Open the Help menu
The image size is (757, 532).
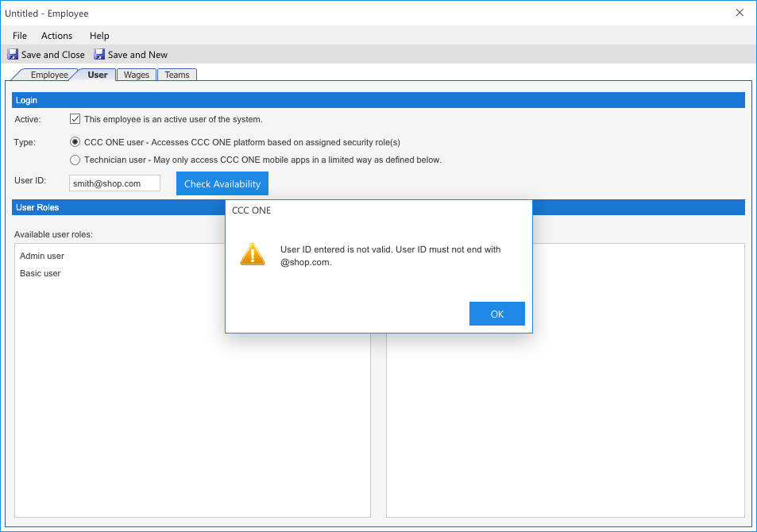[x=99, y=36]
